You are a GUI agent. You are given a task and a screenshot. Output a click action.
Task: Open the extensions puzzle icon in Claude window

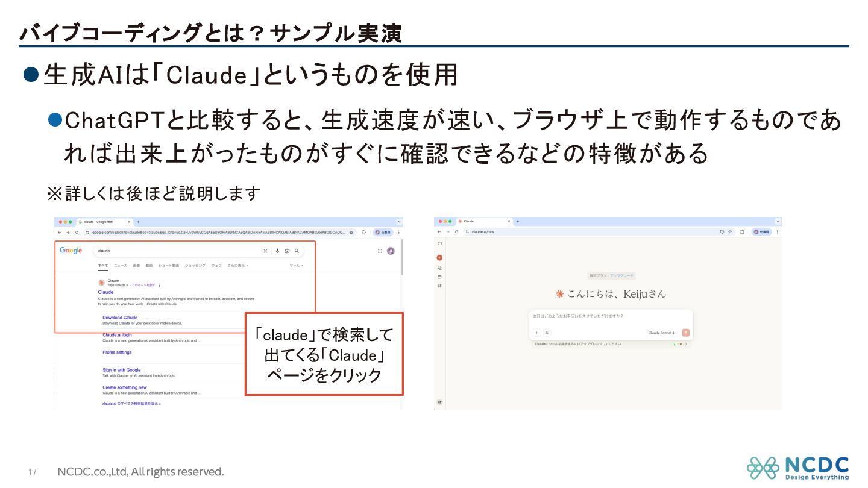point(742,231)
